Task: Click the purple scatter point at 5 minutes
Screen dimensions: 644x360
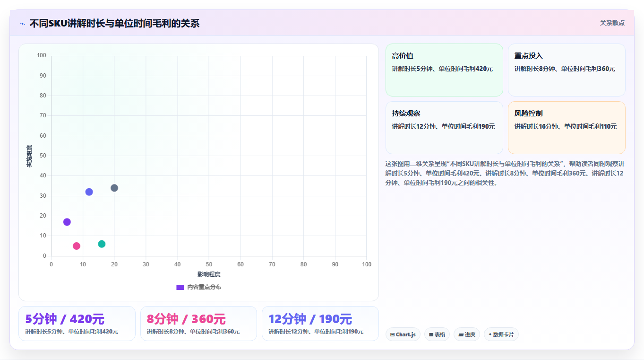Action: [x=67, y=222]
